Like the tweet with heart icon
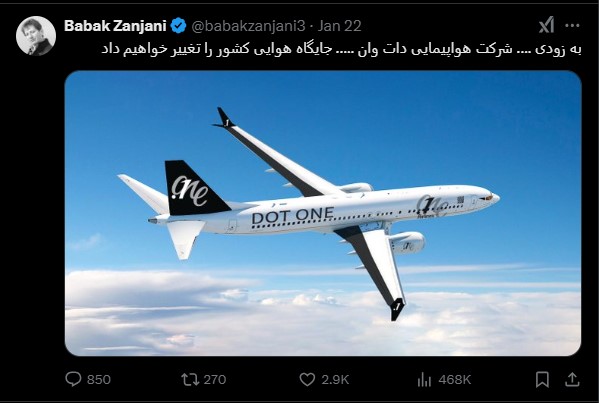 (x=307, y=379)
